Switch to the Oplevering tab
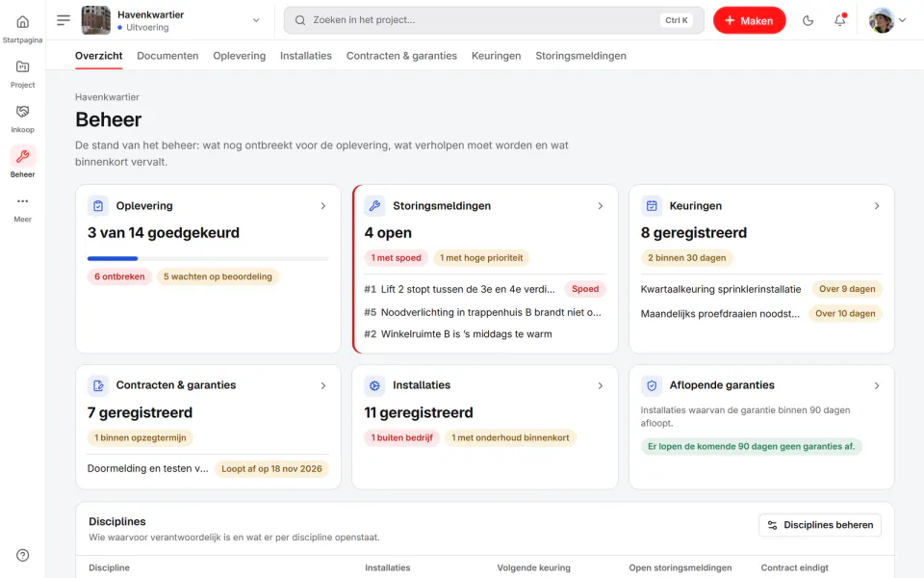 click(x=240, y=56)
